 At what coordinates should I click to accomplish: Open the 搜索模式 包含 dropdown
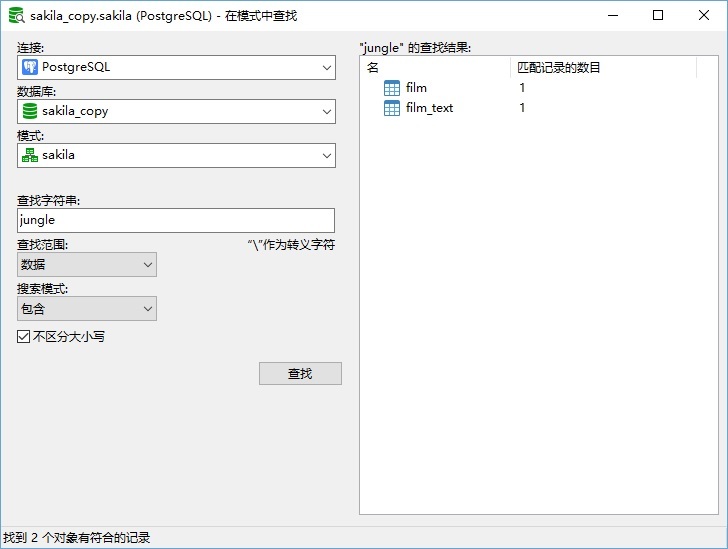(x=87, y=308)
